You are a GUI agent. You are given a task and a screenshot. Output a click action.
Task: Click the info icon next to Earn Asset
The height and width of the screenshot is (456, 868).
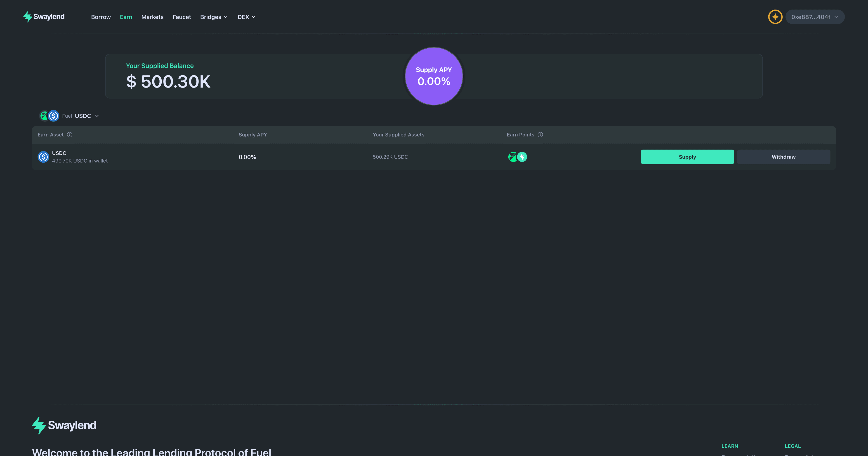(x=70, y=135)
